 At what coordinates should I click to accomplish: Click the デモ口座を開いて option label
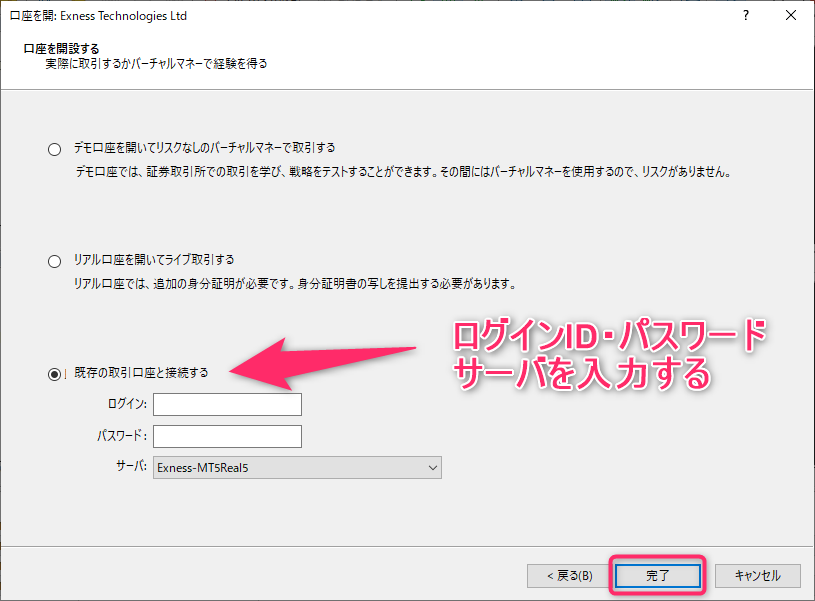point(204,148)
